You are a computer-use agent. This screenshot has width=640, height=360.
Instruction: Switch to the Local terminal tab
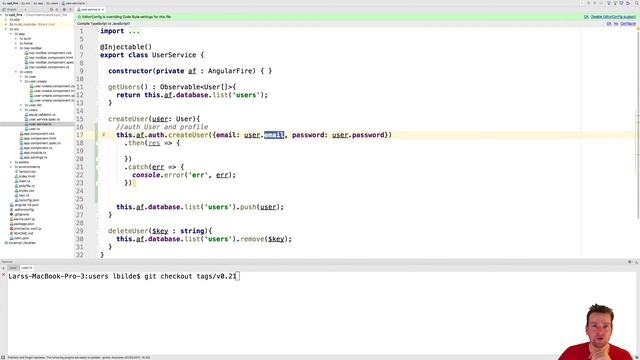coord(13,268)
